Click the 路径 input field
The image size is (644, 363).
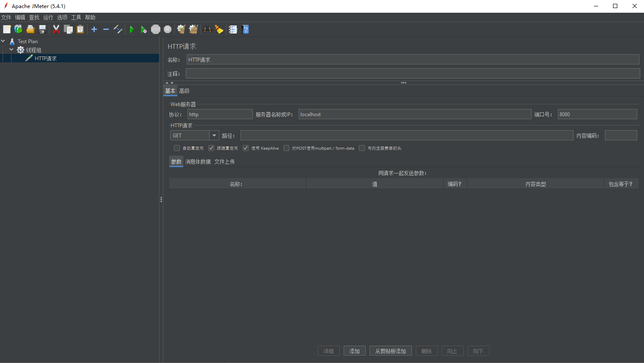click(407, 135)
